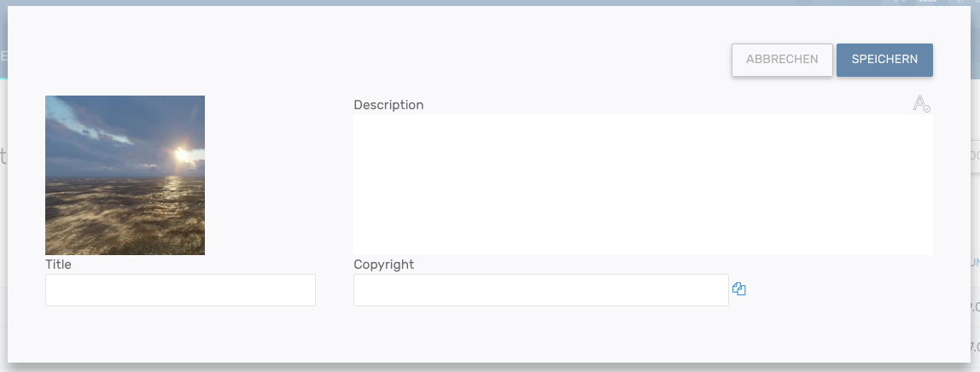Click the ocean sunset preview thumbnail

click(x=125, y=175)
